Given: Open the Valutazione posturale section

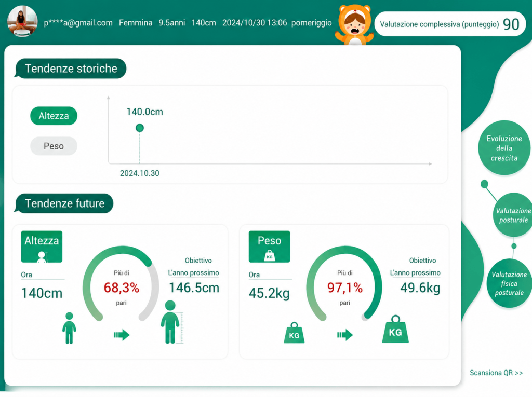Looking at the screenshot, I should (x=513, y=215).
